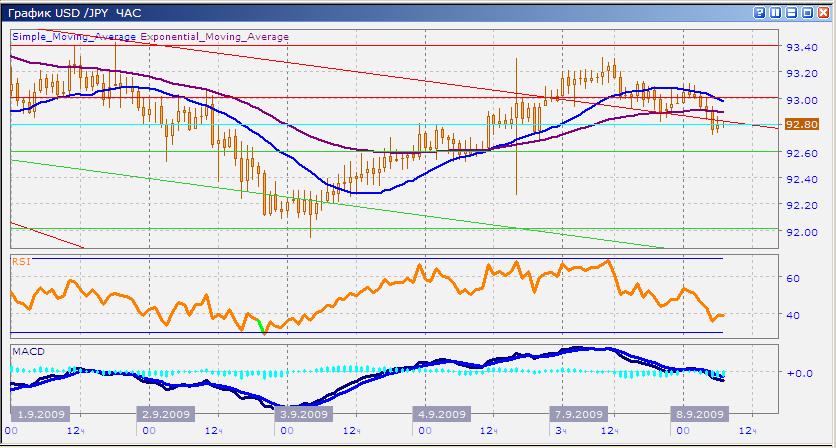This screenshot has width=836, height=448.
Task: Select the 4.9.2009 date marker
Action: pos(439,414)
